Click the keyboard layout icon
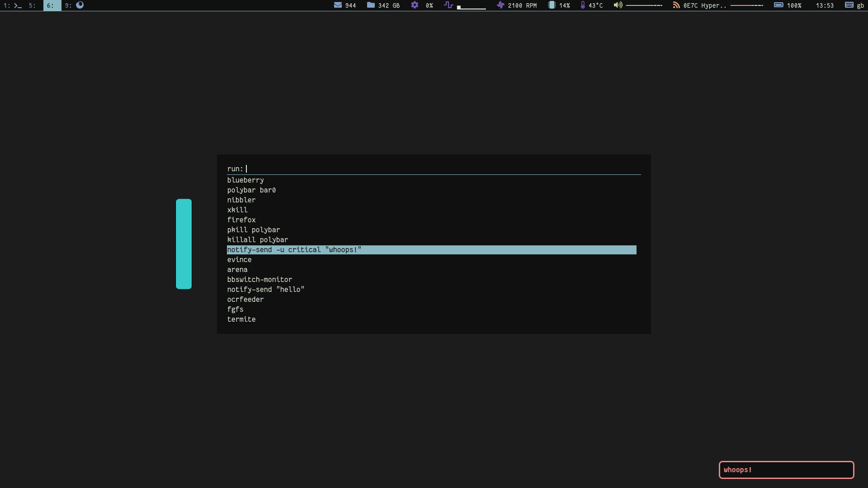868x488 pixels. [x=849, y=5]
